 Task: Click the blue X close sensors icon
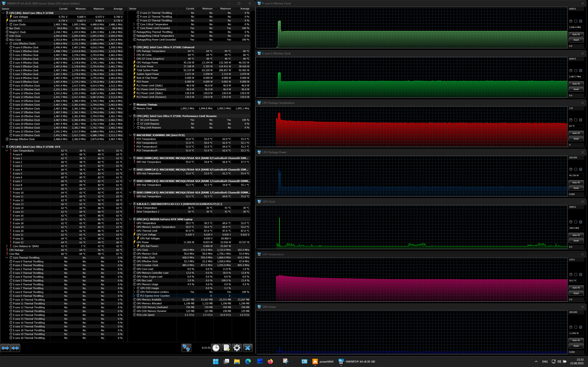248,348
